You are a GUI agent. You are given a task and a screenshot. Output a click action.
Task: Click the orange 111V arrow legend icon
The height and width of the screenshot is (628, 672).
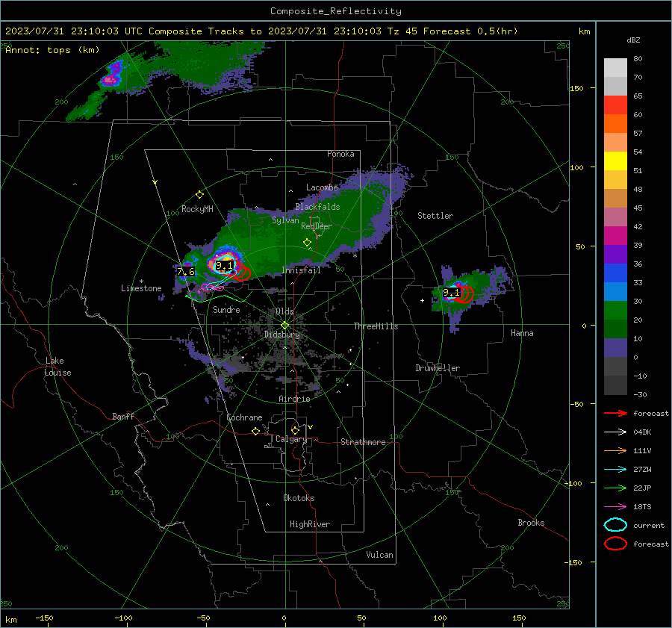615,450
